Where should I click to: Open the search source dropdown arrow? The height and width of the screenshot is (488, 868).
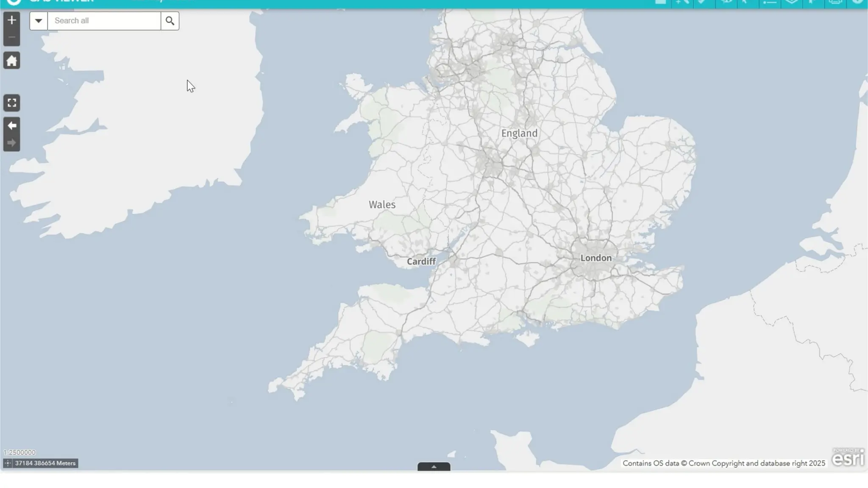[x=39, y=21]
